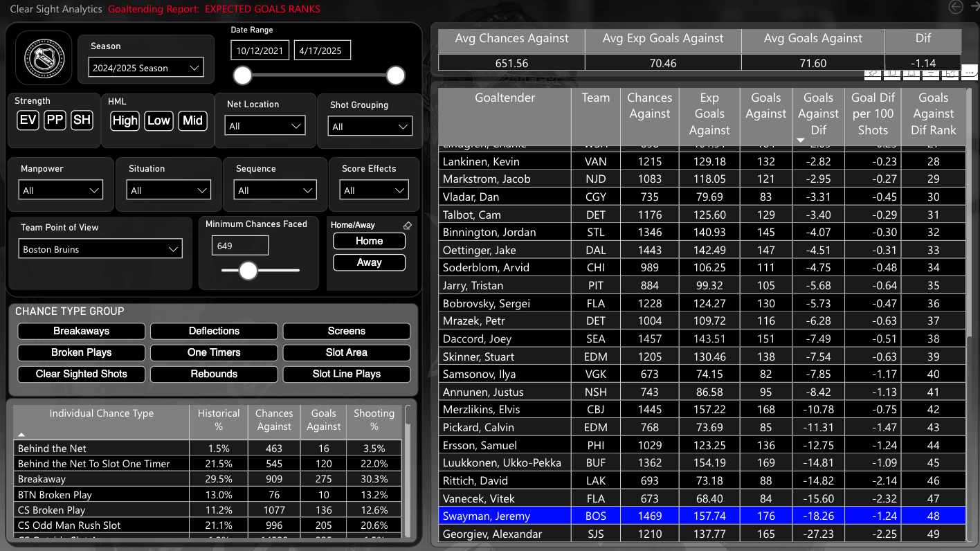This screenshot has height=551, width=980.
Task: Toggle EV strength filter
Action: (x=28, y=120)
